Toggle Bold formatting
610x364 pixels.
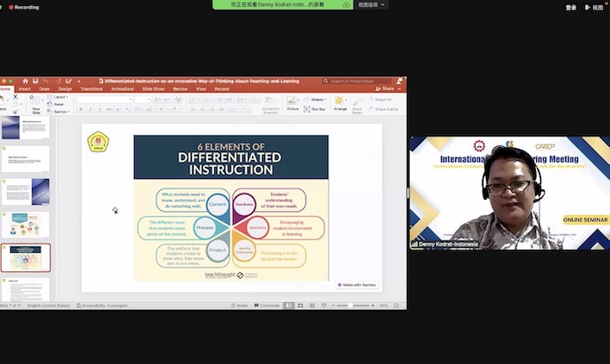tap(81, 109)
